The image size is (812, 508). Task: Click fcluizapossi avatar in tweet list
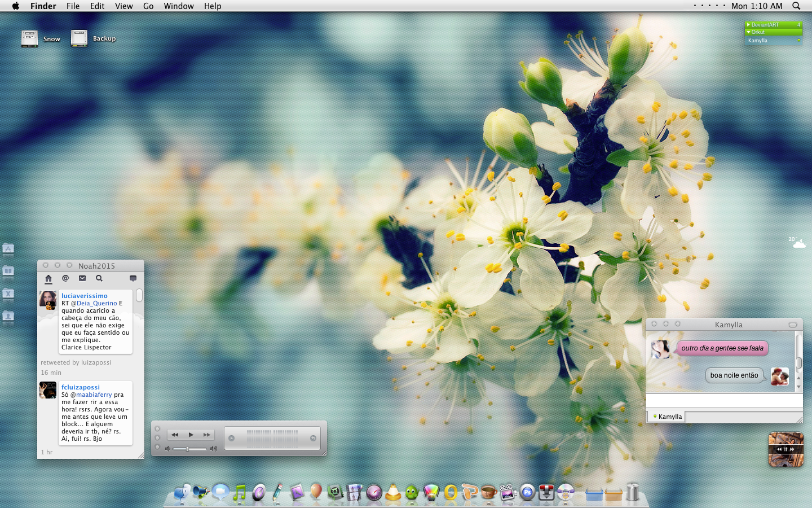pos(48,390)
